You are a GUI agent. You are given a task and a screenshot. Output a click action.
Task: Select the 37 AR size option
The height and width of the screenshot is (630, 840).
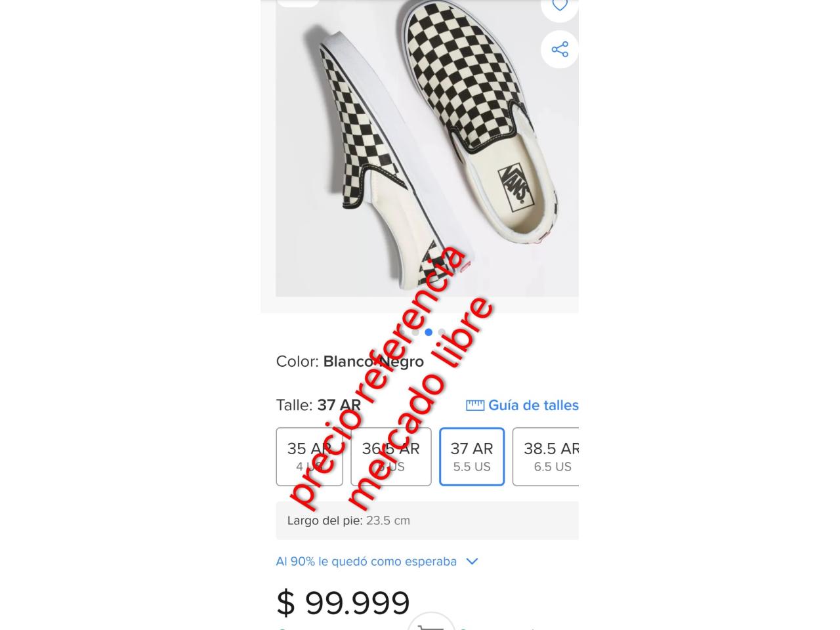pyautogui.click(x=472, y=457)
